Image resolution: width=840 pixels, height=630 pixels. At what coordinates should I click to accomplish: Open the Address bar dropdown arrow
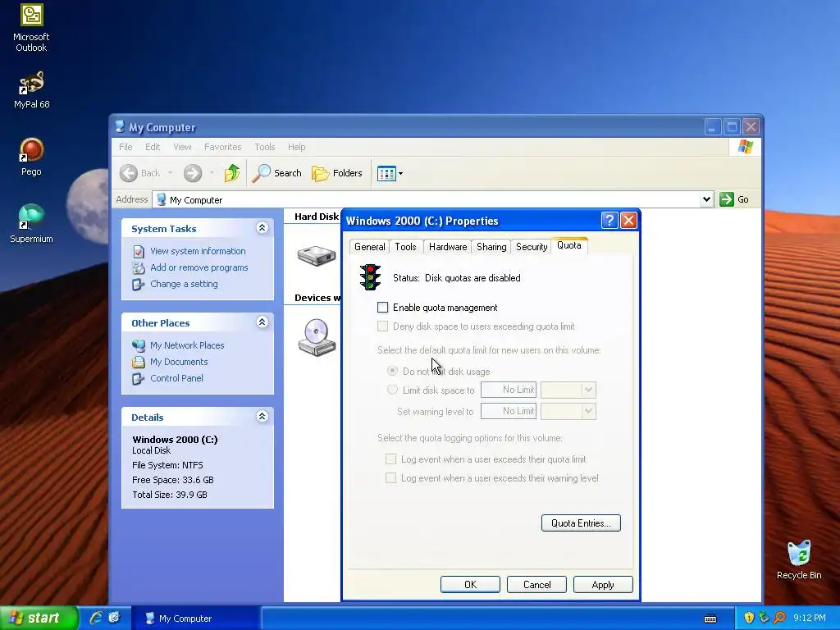(x=706, y=199)
